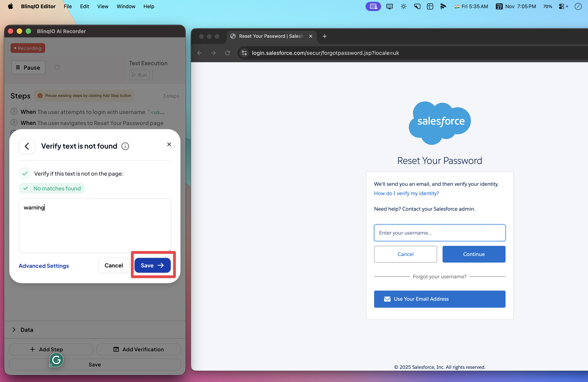The width and height of the screenshot is (588, 382).
Task: Click the browser reload icon
Action: pos(227,53)
